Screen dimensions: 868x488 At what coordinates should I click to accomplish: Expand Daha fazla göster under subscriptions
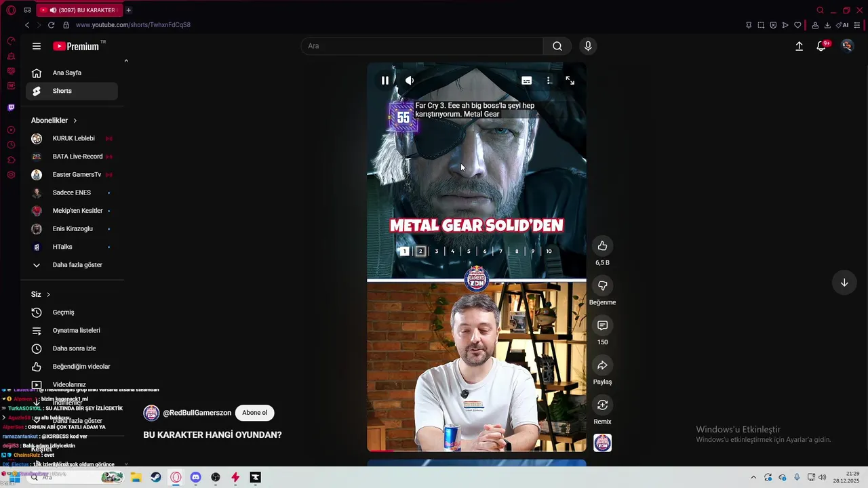click(72, 265)
